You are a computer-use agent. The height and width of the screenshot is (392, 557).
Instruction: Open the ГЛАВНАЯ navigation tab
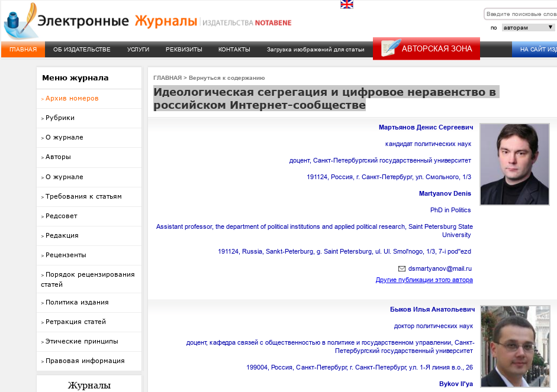(x=23, y=50)
